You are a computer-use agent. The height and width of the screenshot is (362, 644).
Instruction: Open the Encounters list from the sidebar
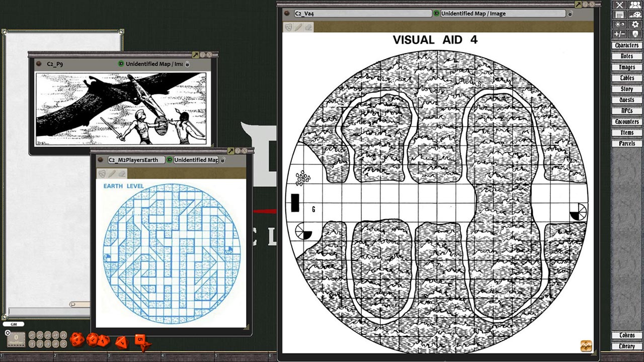tap(626, 122)
